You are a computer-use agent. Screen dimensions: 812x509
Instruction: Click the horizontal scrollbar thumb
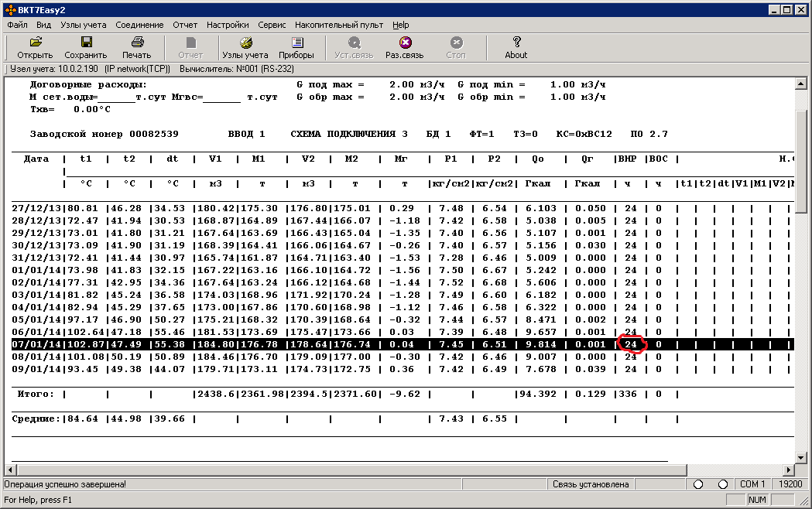[x=351, y=470]
